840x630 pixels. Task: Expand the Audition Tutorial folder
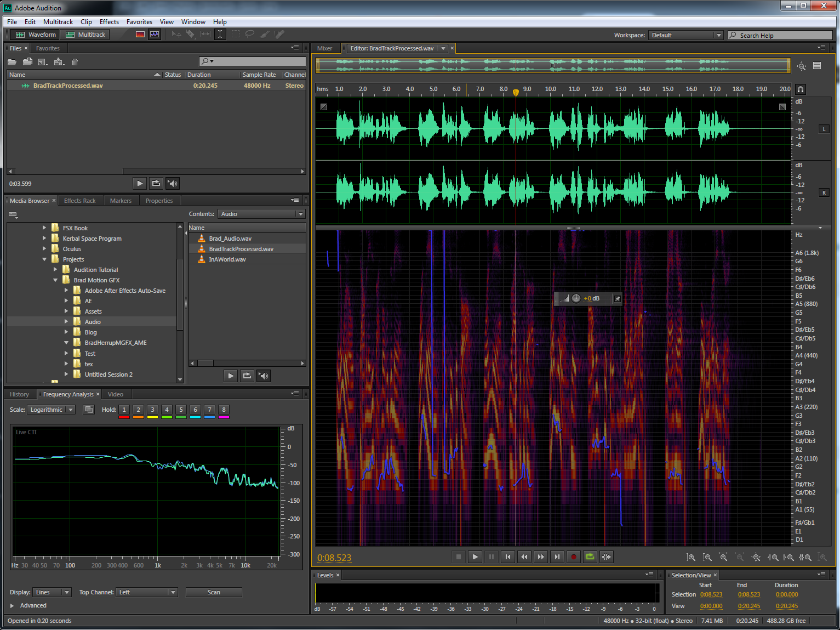point(55,270)
